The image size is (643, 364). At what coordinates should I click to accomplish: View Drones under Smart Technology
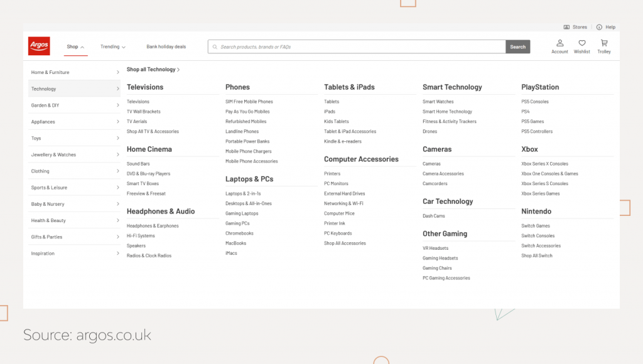coord(430,131)
